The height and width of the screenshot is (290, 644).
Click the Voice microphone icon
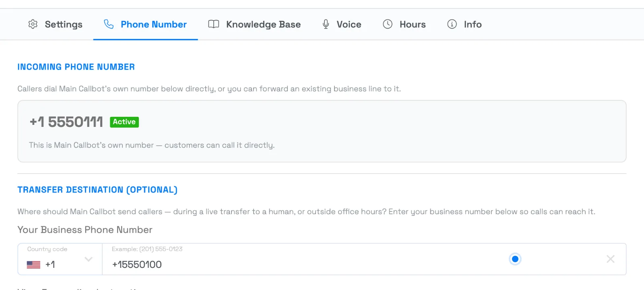tap(326, 24)
